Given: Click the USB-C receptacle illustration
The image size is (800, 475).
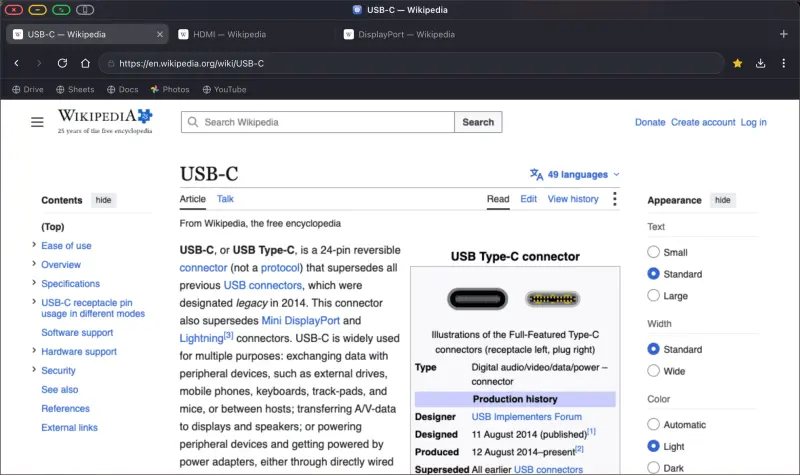Looking at the screenshot, I should point(478,299).
